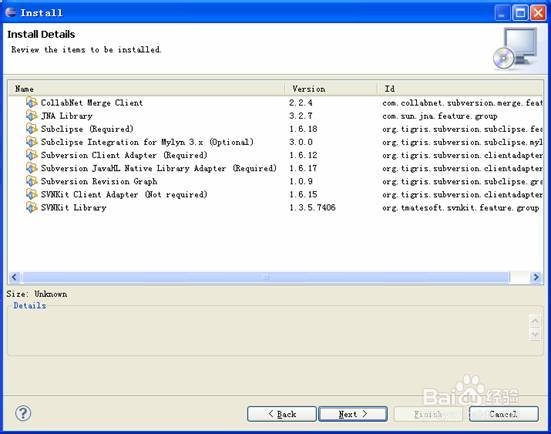
Task: Select the Subclipse (Required) row
Action: pyautogui.click(x=275, y=129)
